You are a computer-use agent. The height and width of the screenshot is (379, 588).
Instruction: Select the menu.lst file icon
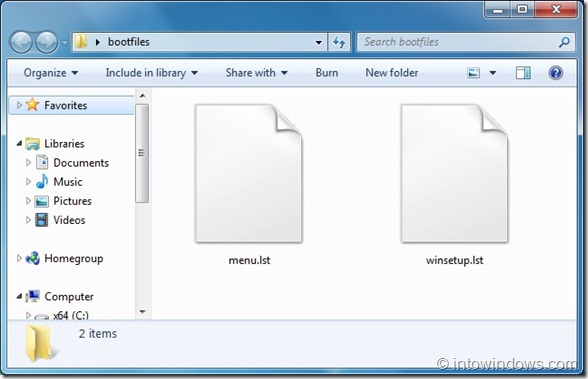[249, 173]
